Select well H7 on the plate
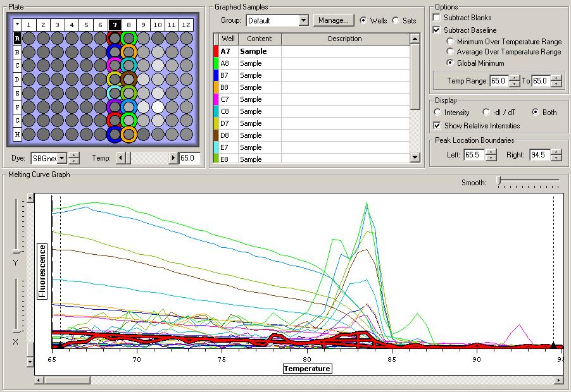571x392 pixels. tap(115, 134)
